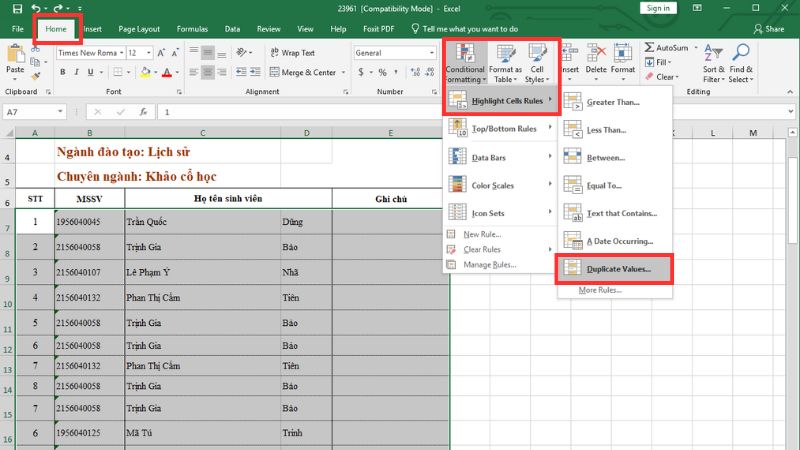Click the Share button
Image resolution: width=800 pixels, height=450 pixels.
click(x=769, y=29)
